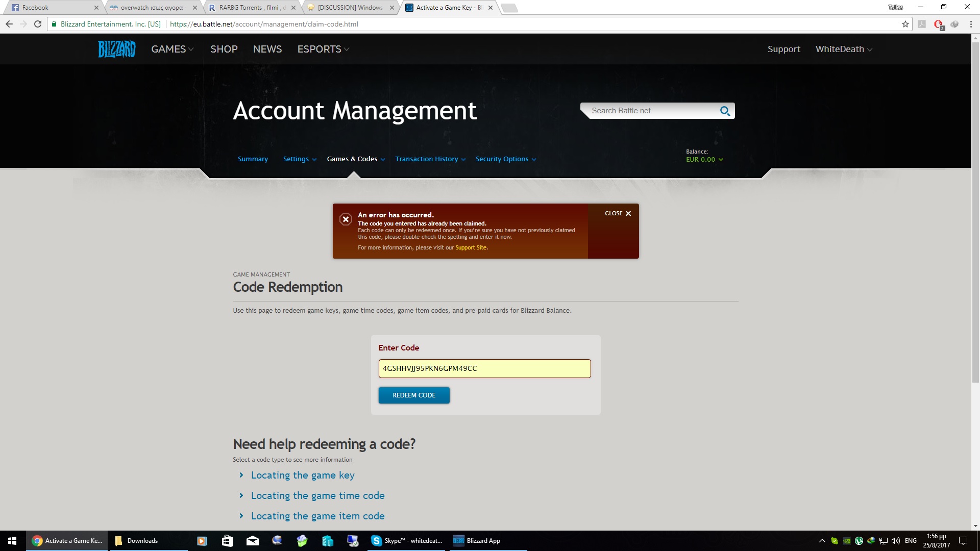Reload the current page
The image size is (980, 551).
[x=38, y=24]
